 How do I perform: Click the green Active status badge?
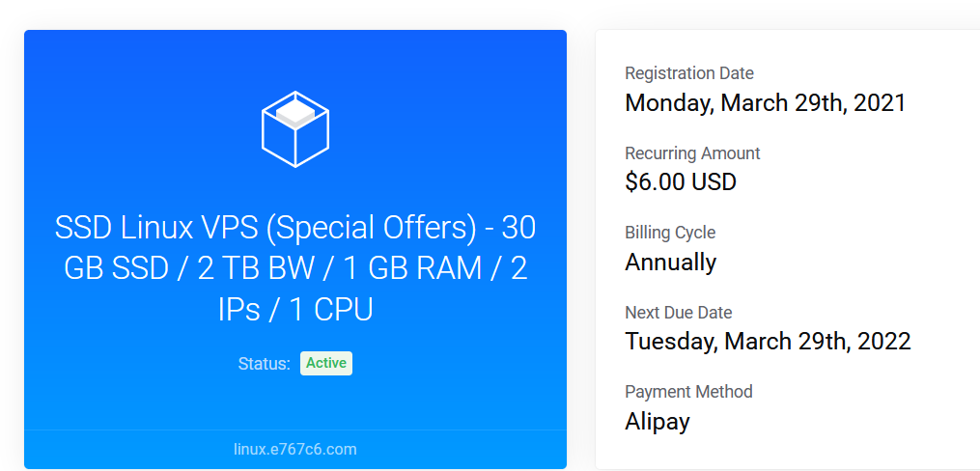click(326, 364)
